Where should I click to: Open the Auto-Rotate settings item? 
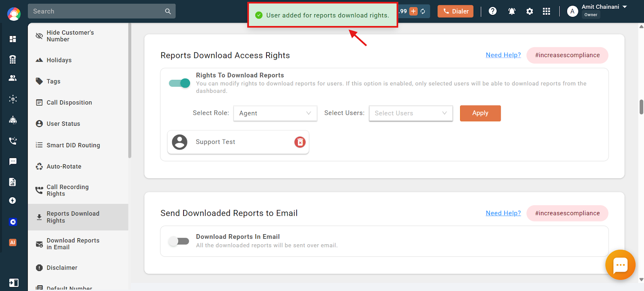point(78,166)
